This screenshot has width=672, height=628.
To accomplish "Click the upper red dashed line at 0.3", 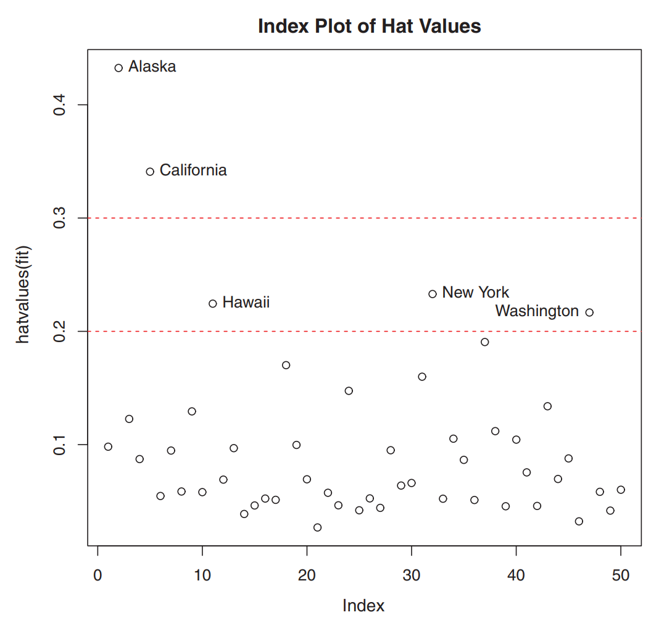I will click(x=370, y=218).
